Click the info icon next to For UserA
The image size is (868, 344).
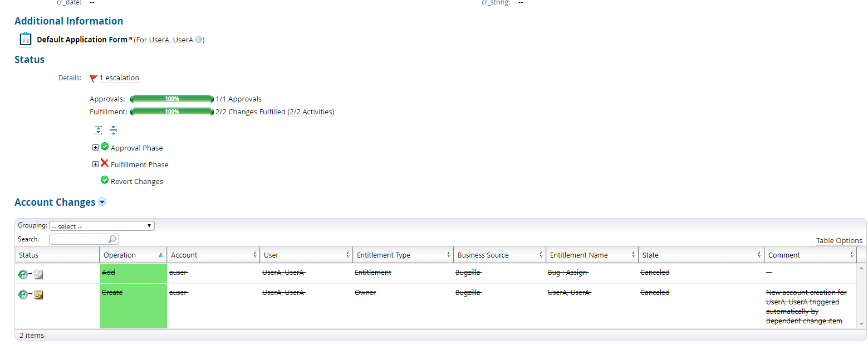199,40
